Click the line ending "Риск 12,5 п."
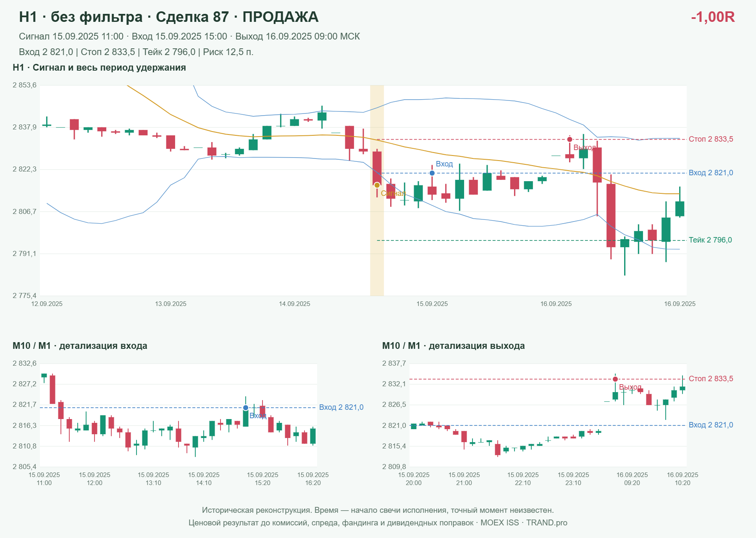Viewport: 756px width, 538px height. (136, 52)
